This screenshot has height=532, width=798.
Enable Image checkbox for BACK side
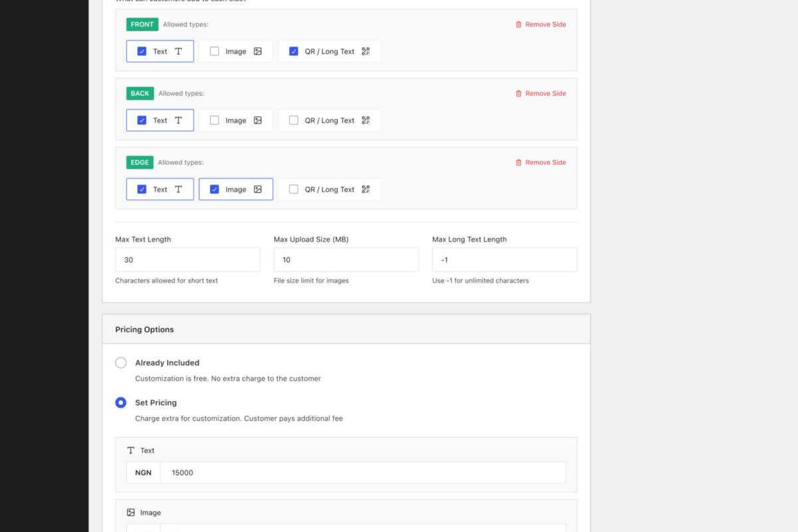pos(214,120)
